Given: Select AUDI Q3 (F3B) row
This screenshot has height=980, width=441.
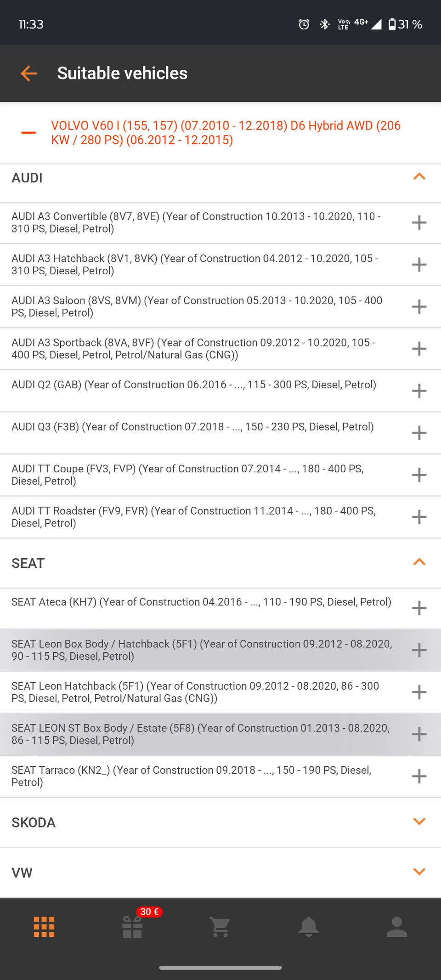Looking at the screenshot, I should [x=193, y=427].
